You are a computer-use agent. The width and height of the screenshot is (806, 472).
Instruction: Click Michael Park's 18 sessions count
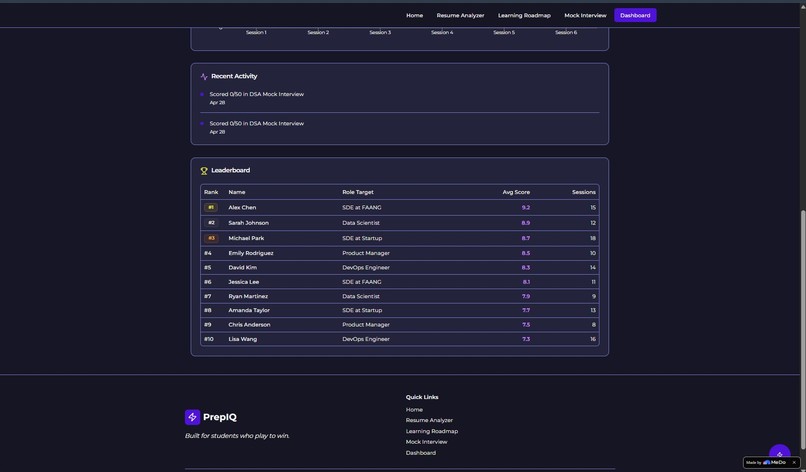tap(593, 239)
